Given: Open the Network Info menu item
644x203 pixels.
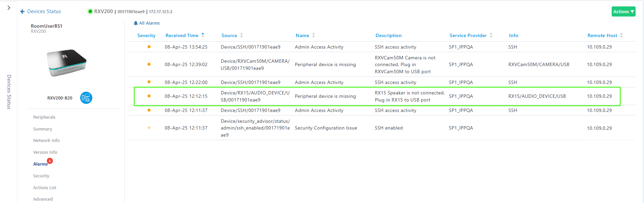Looking at the screenshot, I should 46,141.
